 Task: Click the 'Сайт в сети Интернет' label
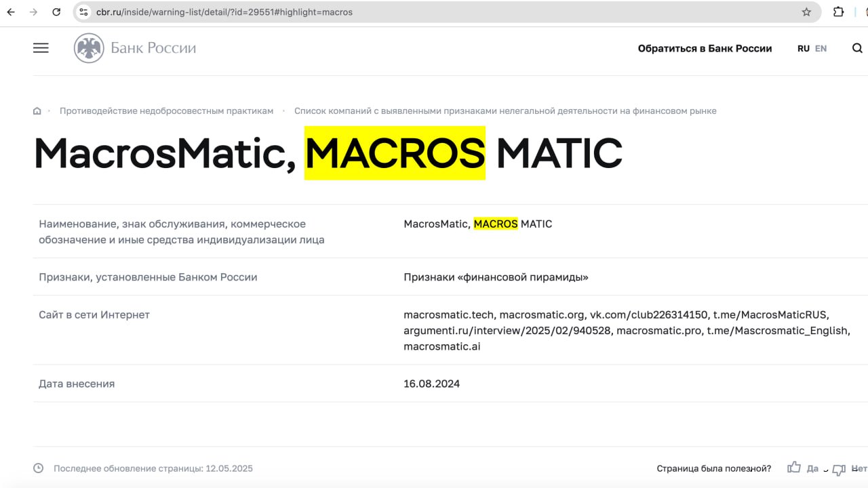[x=94, y=314]
